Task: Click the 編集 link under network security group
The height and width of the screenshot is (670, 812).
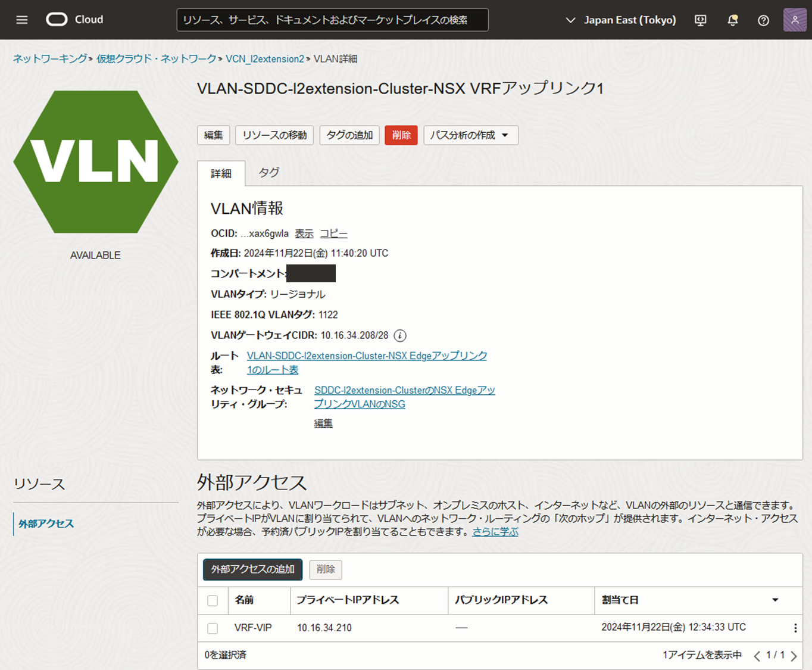Action: pyautogui.click(x=323, y=423)
